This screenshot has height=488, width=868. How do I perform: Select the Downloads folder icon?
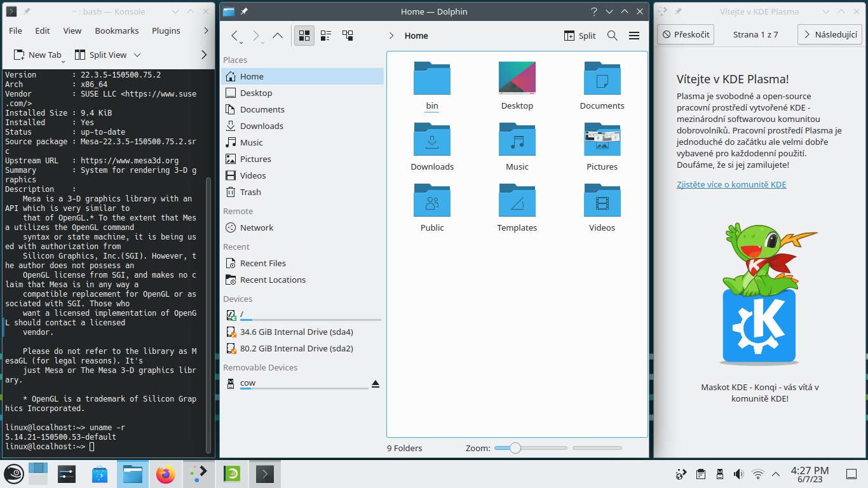click(x=432, y=139)
